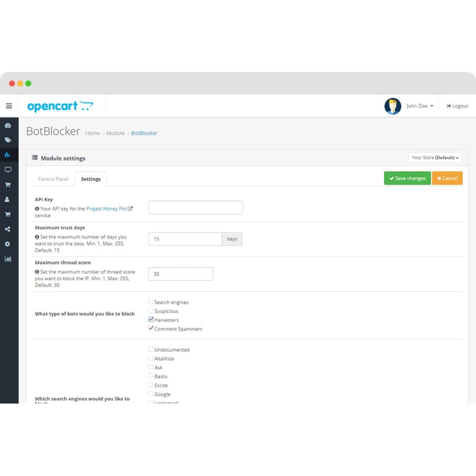Check the Baidu checkbox
The image size is (476, 476).
coord(151,376)
